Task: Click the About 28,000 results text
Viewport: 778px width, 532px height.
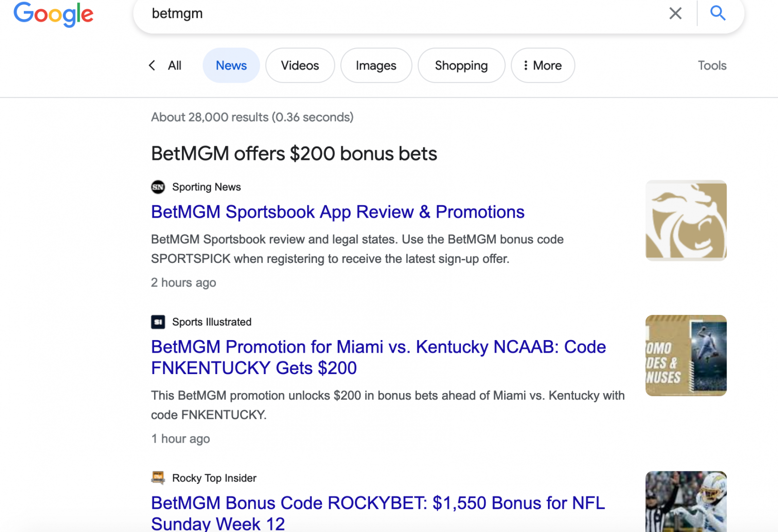Action: pos(252,117)
